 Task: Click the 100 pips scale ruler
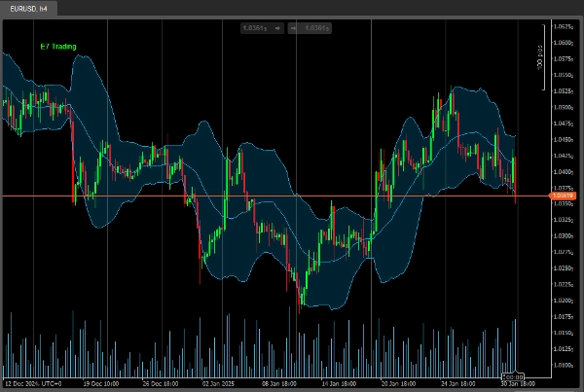(541, 57)
